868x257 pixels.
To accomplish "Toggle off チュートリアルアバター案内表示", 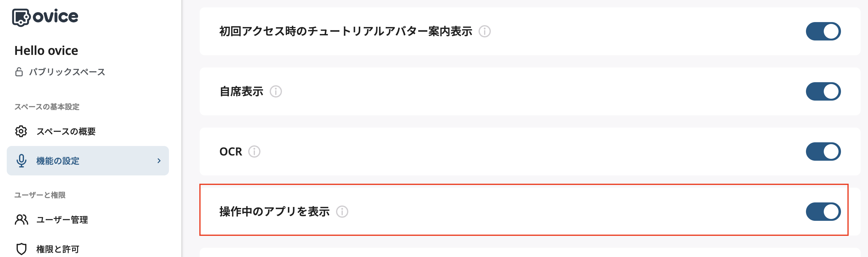I will [x=823, y=31].
